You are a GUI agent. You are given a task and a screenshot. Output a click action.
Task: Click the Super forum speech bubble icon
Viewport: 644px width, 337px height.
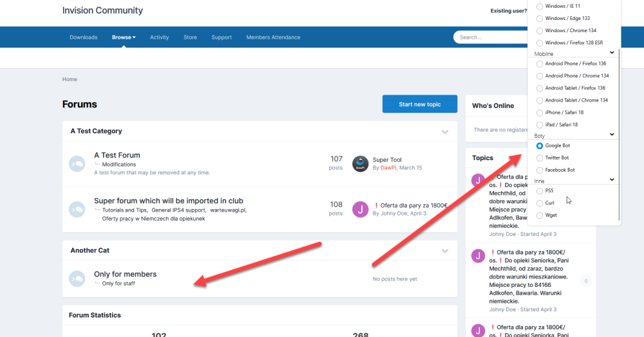tap(77, 209)
